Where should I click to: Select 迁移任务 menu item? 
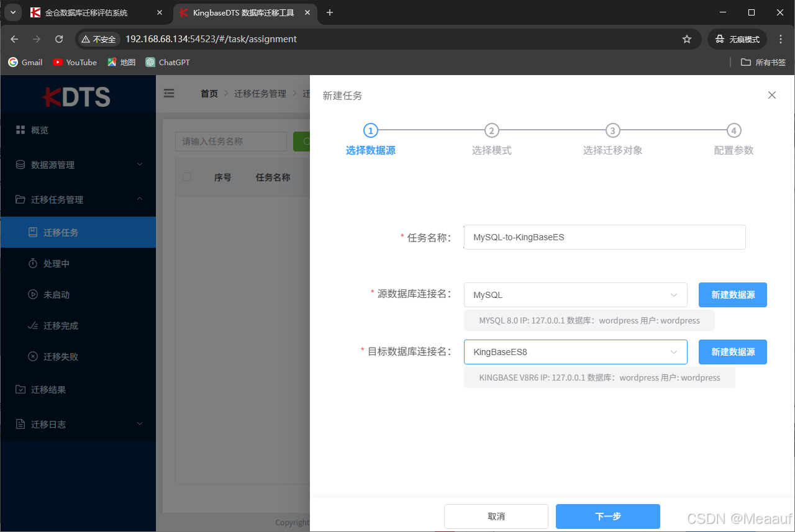point(78,232)
